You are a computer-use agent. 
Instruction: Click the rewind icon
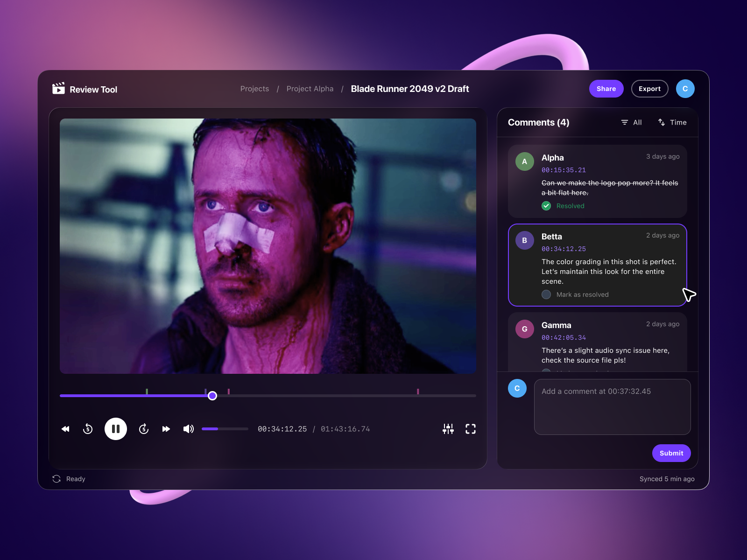pyautogui.click(x=65, y=428)
